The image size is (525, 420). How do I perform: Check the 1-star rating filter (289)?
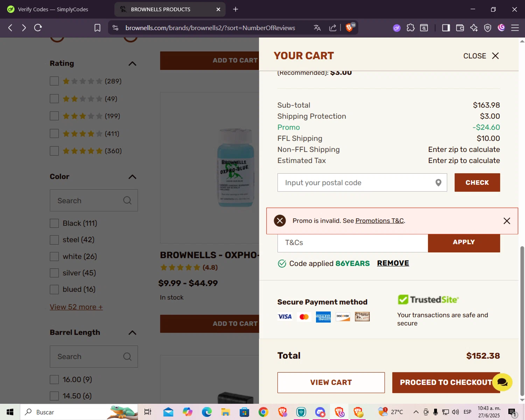pyautogui.click(x=54, y=81)
